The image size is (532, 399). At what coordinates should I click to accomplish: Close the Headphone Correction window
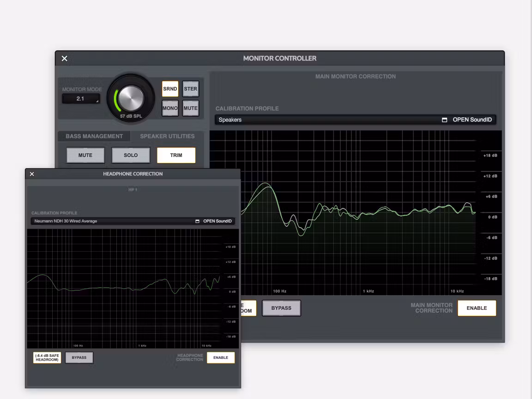tap(32, 174)
